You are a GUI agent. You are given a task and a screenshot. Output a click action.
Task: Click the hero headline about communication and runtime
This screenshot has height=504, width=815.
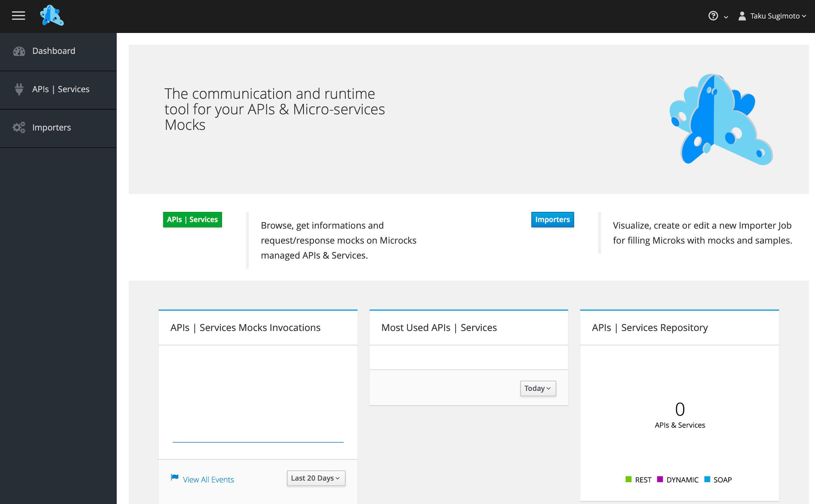tap(275, 109)
